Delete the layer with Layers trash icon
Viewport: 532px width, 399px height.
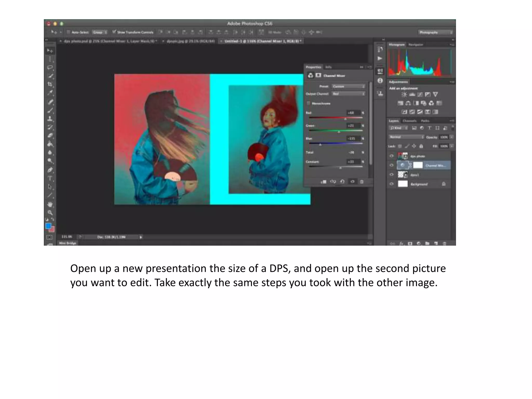pyautogui.click(x=444, y=243)
